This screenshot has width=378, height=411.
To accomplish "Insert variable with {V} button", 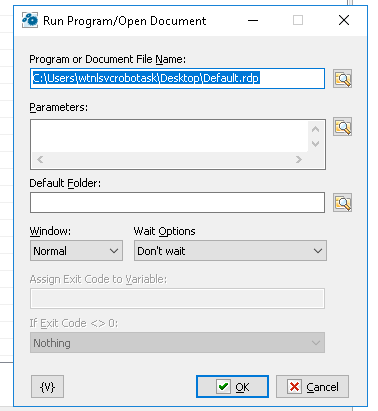I will coord(47,387).
